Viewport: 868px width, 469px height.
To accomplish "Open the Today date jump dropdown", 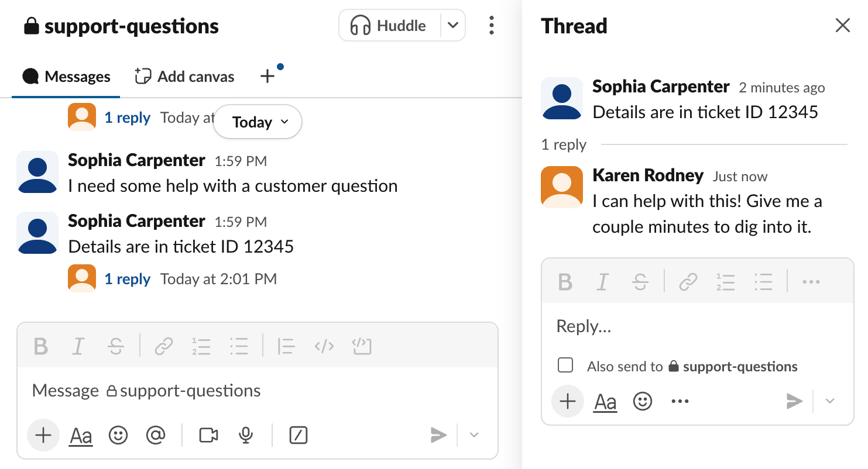I will tap(258, 122).
